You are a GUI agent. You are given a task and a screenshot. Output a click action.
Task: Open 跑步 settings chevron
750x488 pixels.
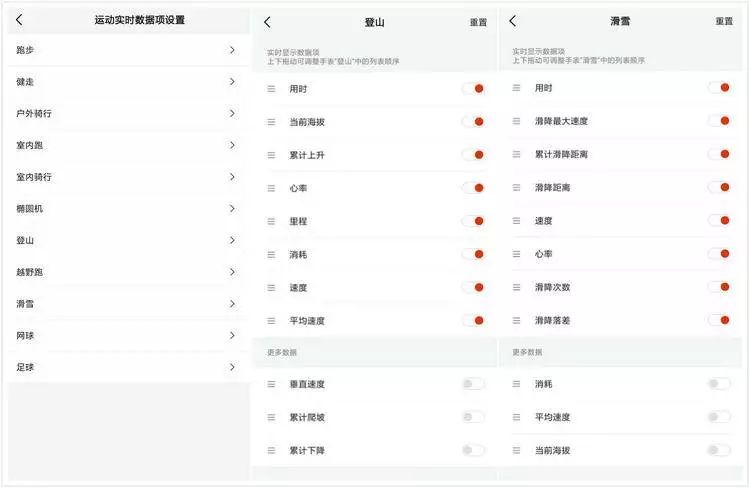click(x=232, y=50)
